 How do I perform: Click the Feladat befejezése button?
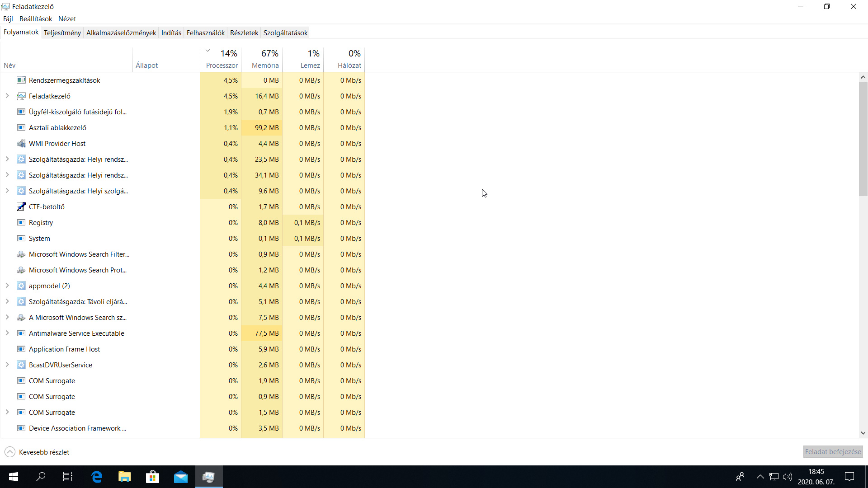coord(833,452)
